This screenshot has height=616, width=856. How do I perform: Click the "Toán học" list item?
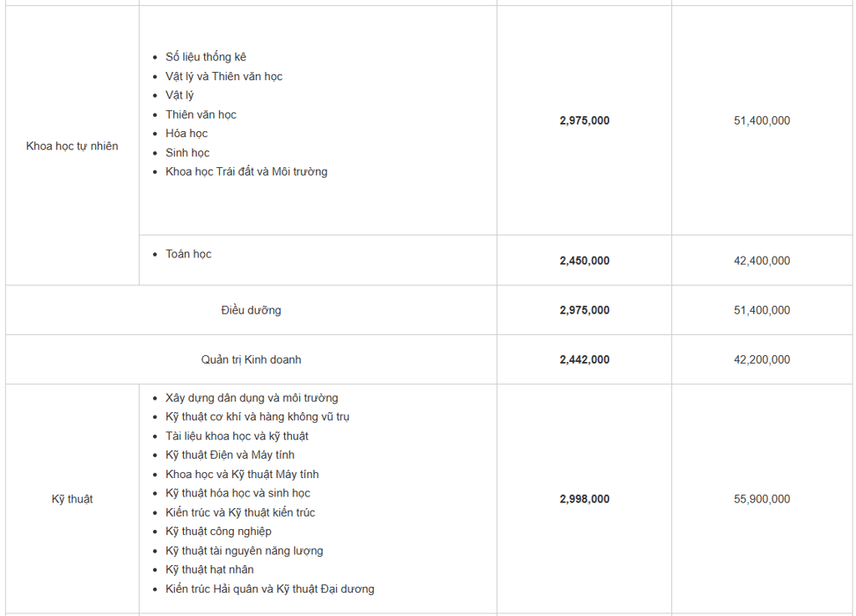click(x=188, y=254)
